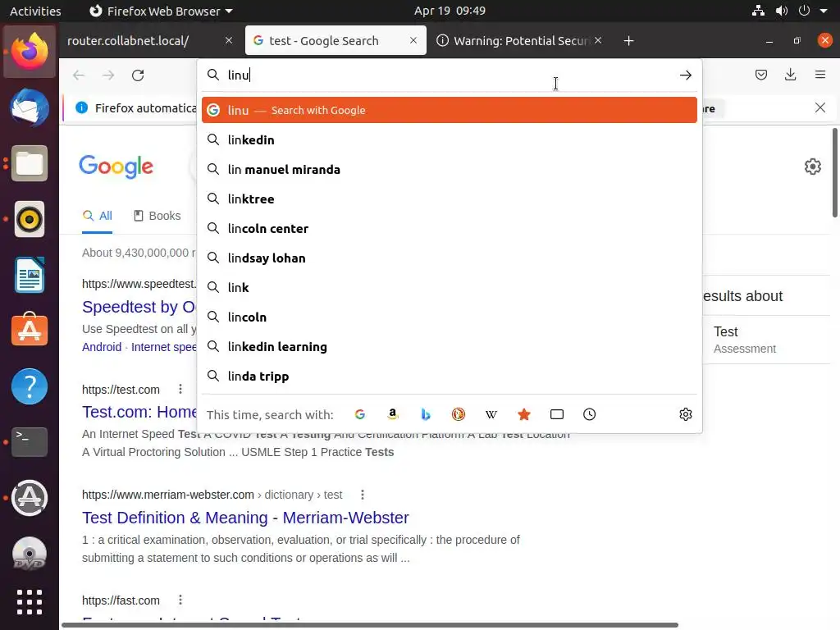
Task: Open the Activities overview
Action: (x=35, y=11)
